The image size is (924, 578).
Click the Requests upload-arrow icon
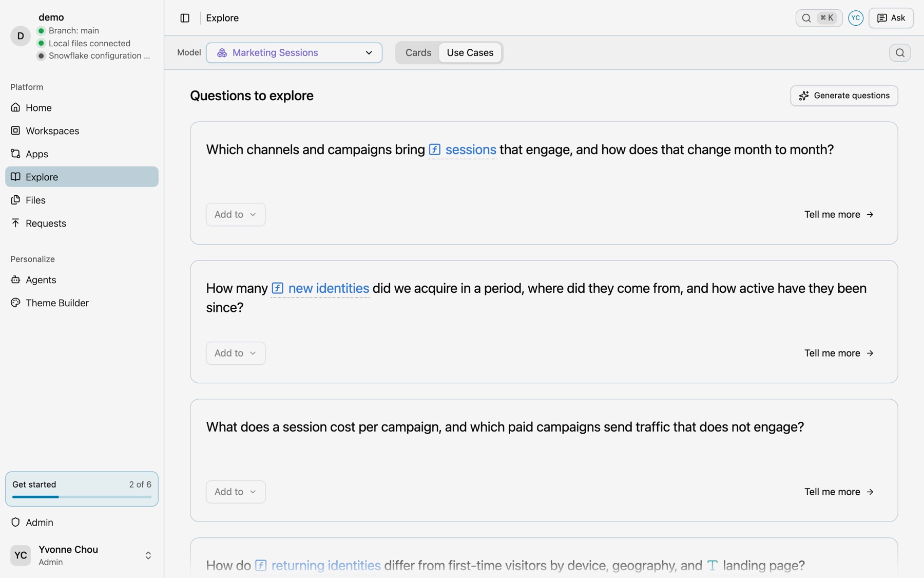point(15,223)
